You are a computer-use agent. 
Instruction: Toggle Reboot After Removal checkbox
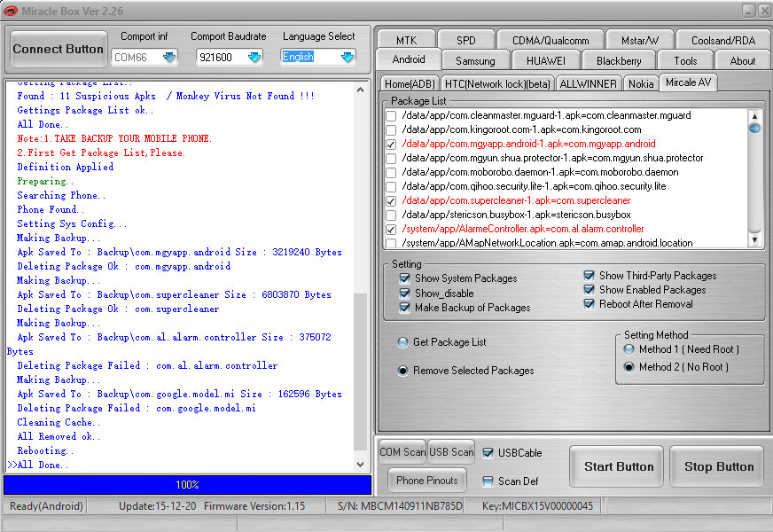(x=590, y=304)
